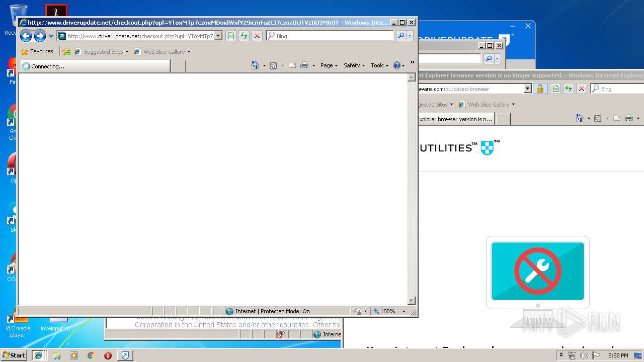Click Compatibility View icon in the outdated-browser window
The height and width of the screenshot is (362, 644).
[555, 88]
